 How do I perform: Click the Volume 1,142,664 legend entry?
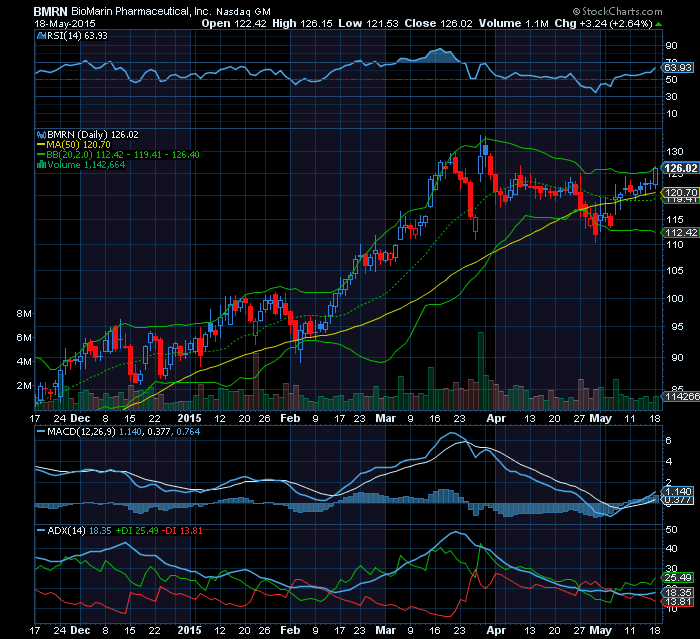[86, 165]
